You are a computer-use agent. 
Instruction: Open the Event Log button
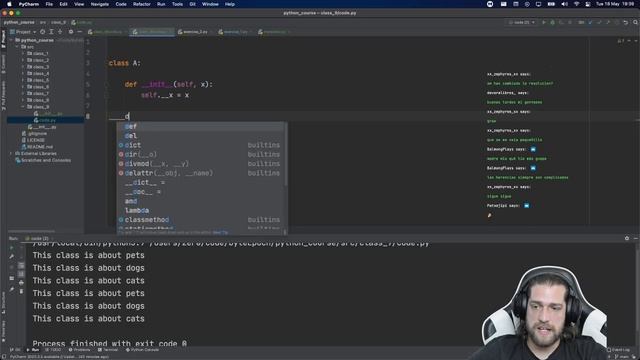[x=618, y=350]
